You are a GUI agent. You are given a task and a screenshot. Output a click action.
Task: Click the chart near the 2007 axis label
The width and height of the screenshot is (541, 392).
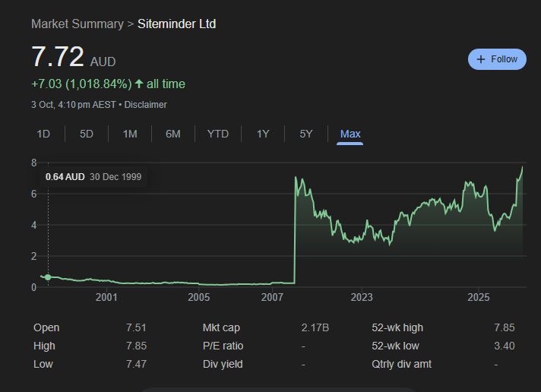[272, 281]
